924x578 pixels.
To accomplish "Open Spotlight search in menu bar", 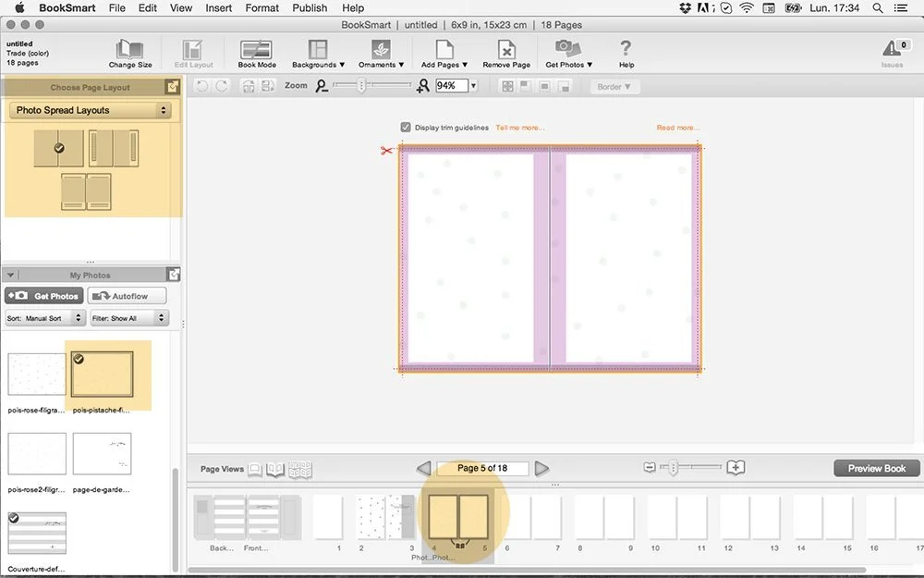I will pos(878,7).
